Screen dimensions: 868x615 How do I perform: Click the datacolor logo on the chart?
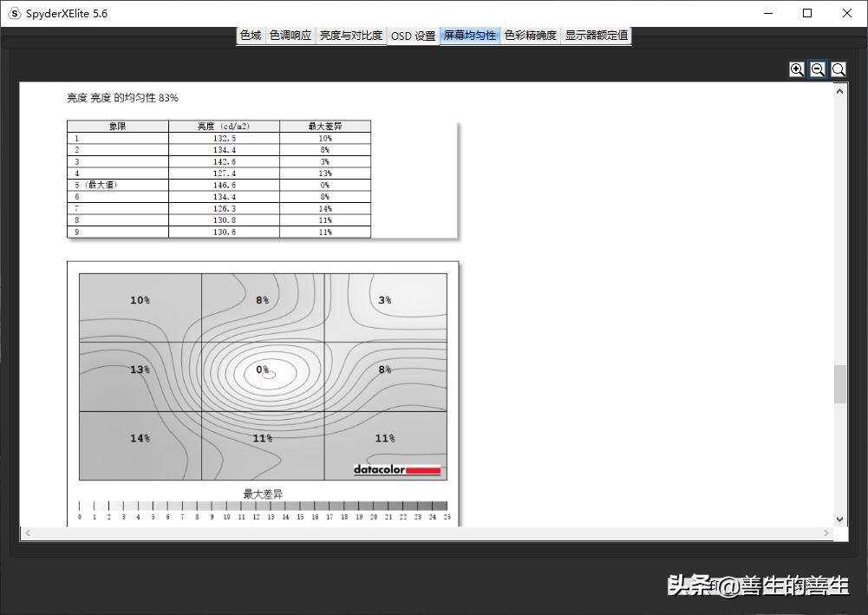pyautogui.click(x=397, y=469)
